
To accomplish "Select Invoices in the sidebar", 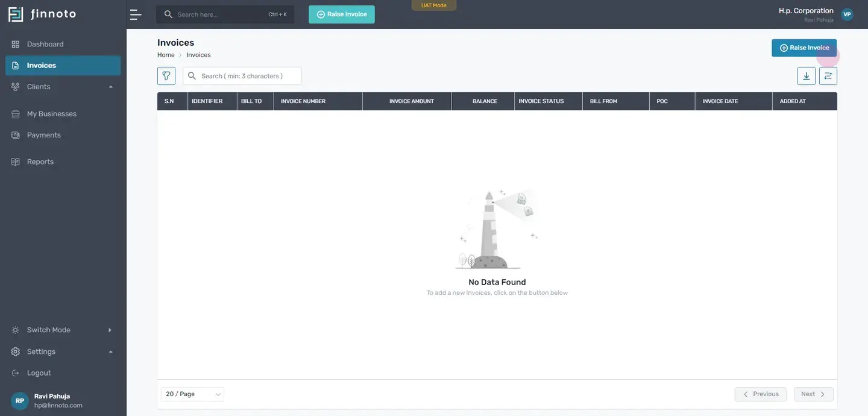I will click(63, 65).
